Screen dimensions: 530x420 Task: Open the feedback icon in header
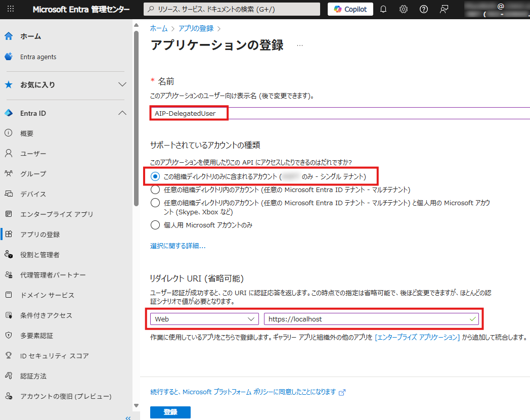point(444,9)
